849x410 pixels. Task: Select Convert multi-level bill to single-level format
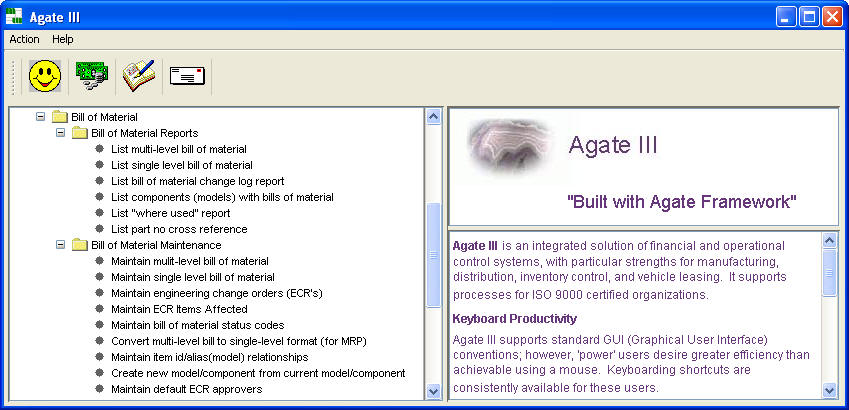click(x=239, y=341)
